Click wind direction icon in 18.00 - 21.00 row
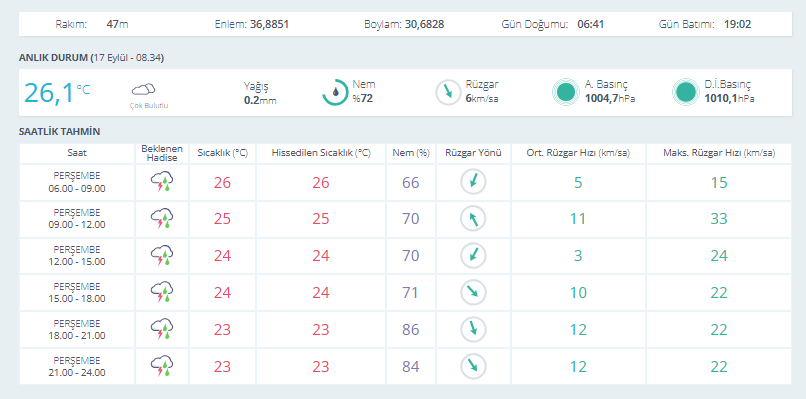Screen dimensions: 806x399 click(473, 330)
